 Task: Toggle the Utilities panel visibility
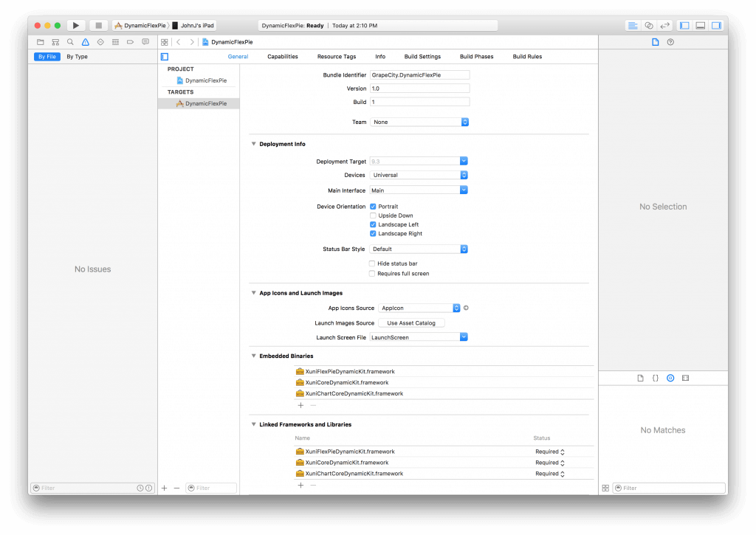pos(716,26)
